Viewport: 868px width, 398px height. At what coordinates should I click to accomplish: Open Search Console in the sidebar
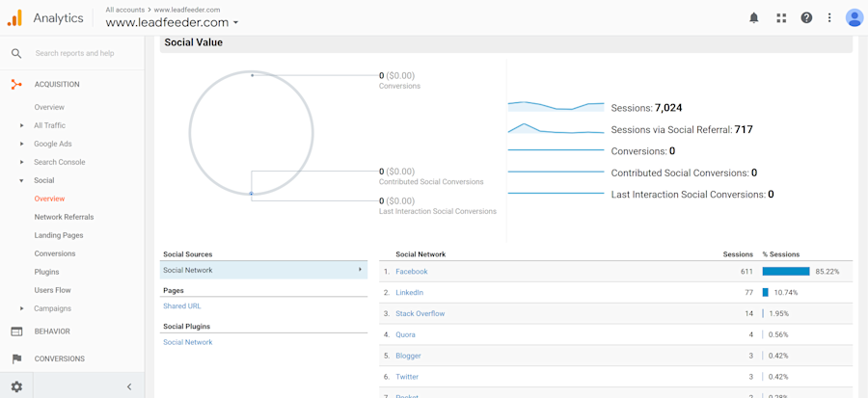click(60, 162)
